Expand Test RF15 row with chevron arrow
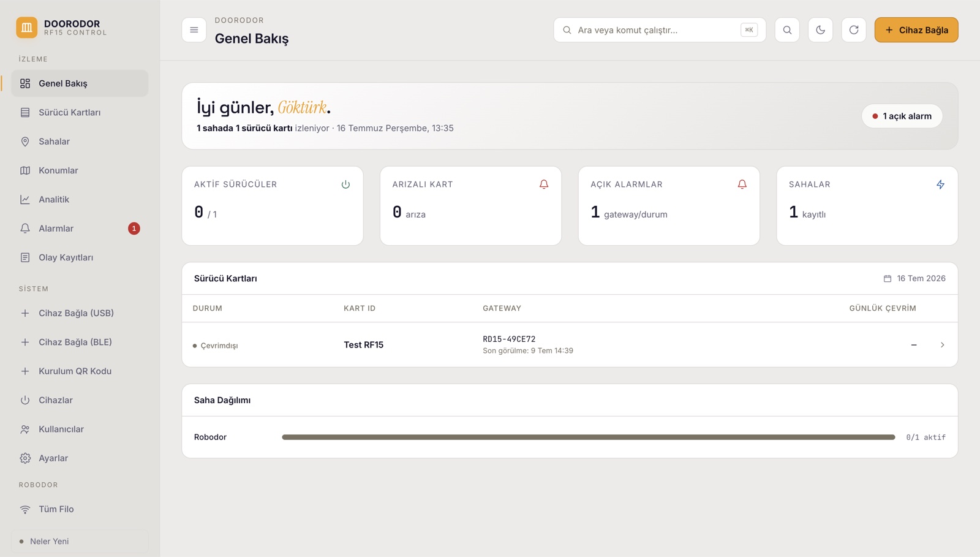The image size is (980, 557). click(x=942, y=345)
